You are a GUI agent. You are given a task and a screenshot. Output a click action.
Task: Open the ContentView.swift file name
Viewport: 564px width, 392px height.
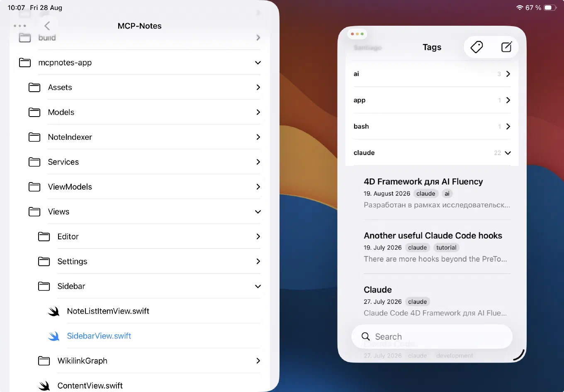(x=90, y=386)
